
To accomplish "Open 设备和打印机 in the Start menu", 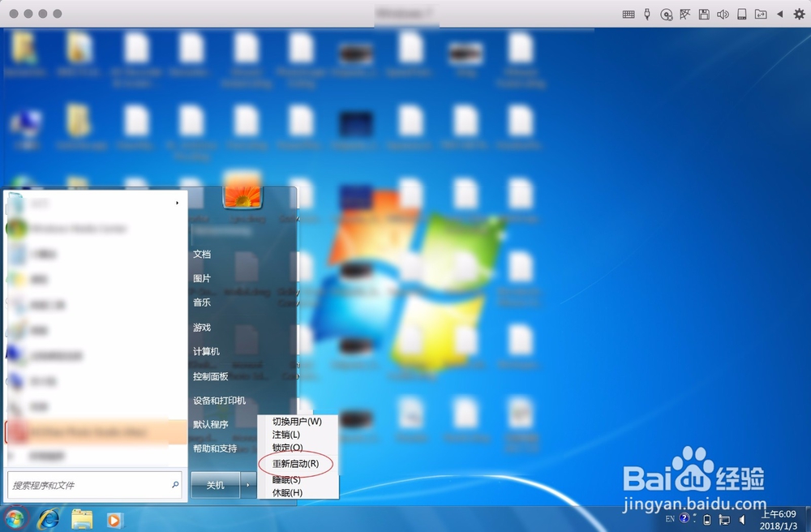I will (x=219, y=400).
